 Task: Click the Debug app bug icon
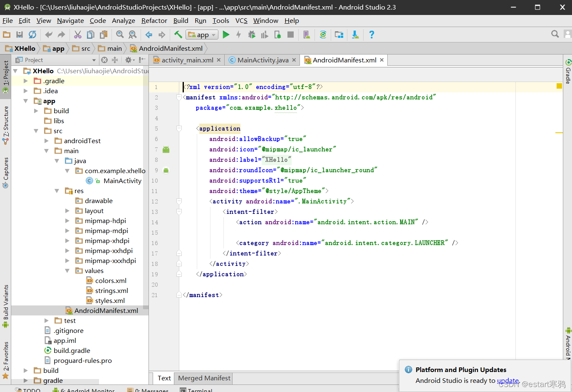click(252, 35)
